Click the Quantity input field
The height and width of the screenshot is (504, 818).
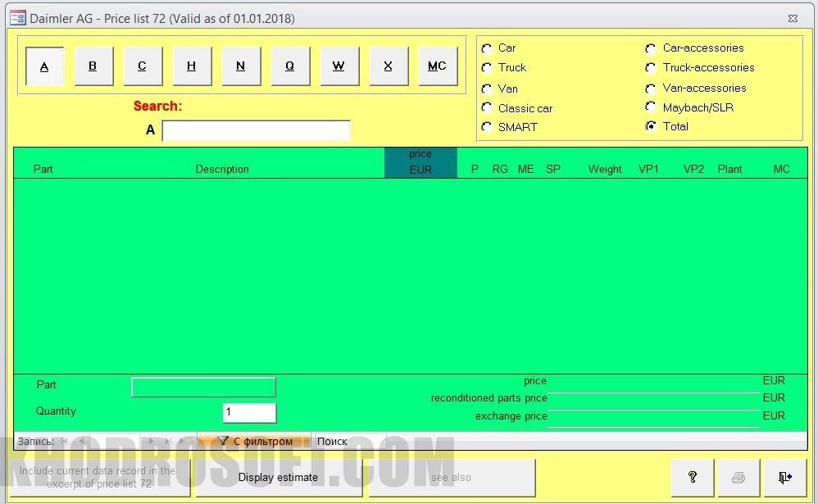(x=249, y=413)
